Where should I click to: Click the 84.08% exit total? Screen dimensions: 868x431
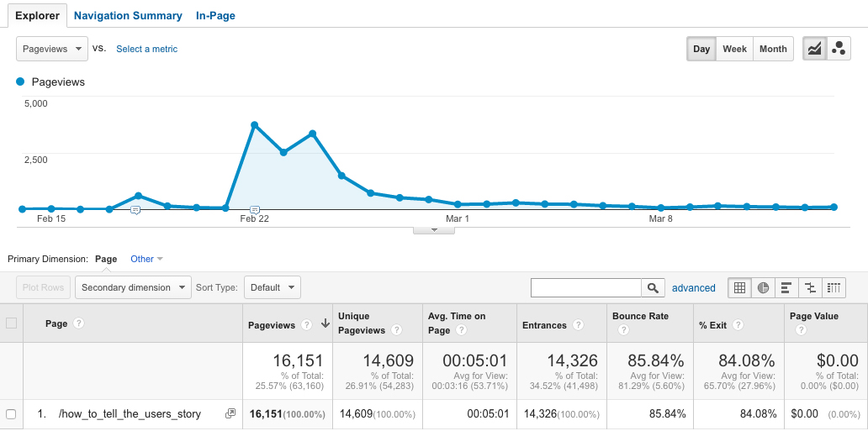746,360
